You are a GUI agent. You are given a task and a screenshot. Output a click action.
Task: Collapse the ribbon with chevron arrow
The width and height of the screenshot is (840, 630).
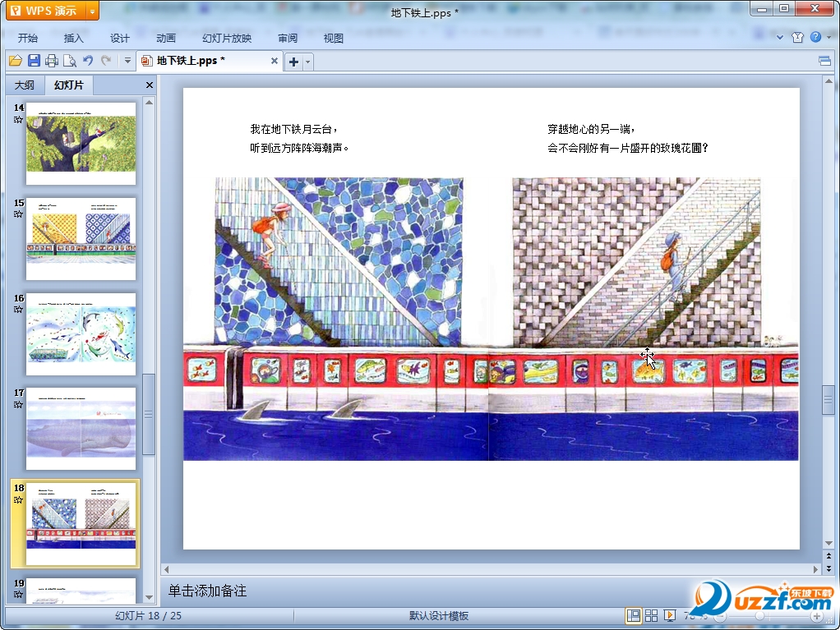click(780, 37)
